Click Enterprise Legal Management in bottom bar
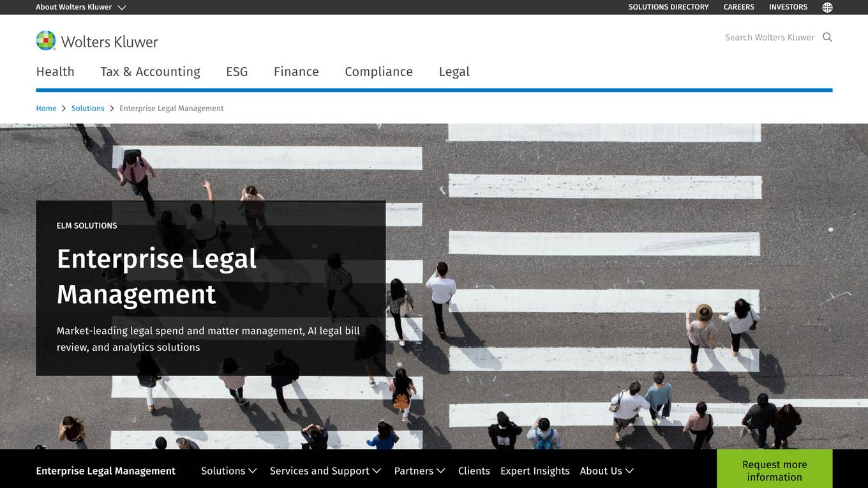The image size is (868, 488). click(105, 471)
